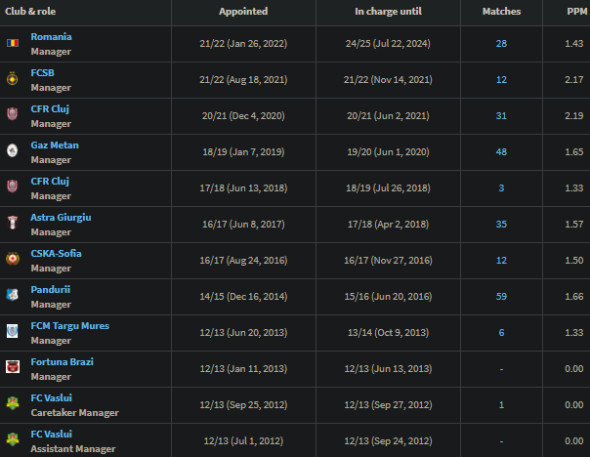Open the Gaz Metan club link
590x457 pixels.
coord(55,145)
